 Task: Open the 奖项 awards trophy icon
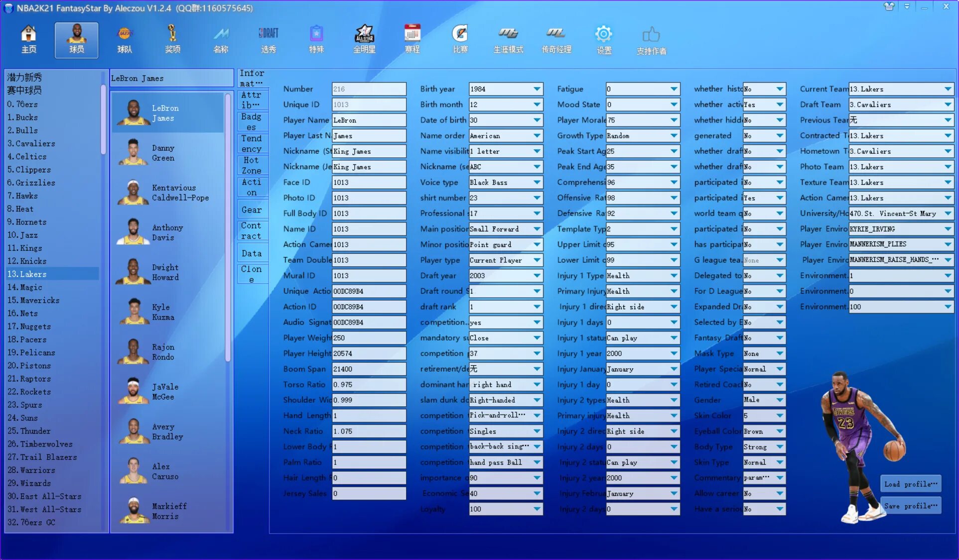pyautogui.click(x=172, y=39)
